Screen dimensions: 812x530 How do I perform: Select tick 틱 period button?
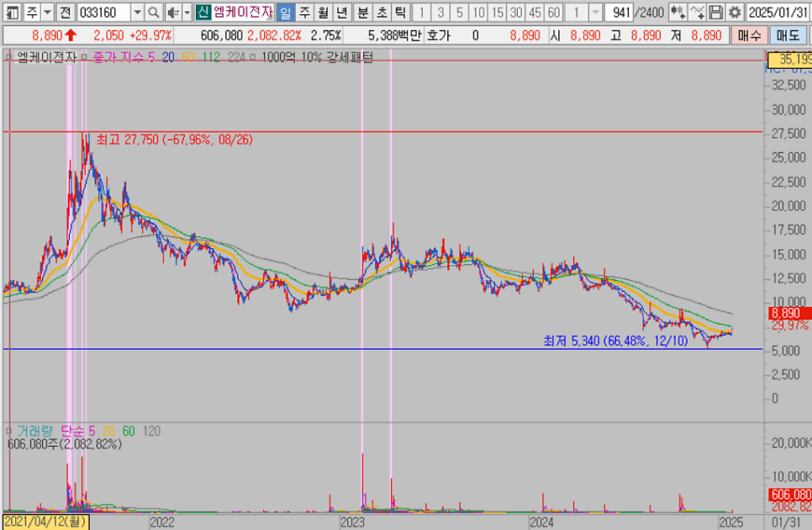click(x=400, y=12)
